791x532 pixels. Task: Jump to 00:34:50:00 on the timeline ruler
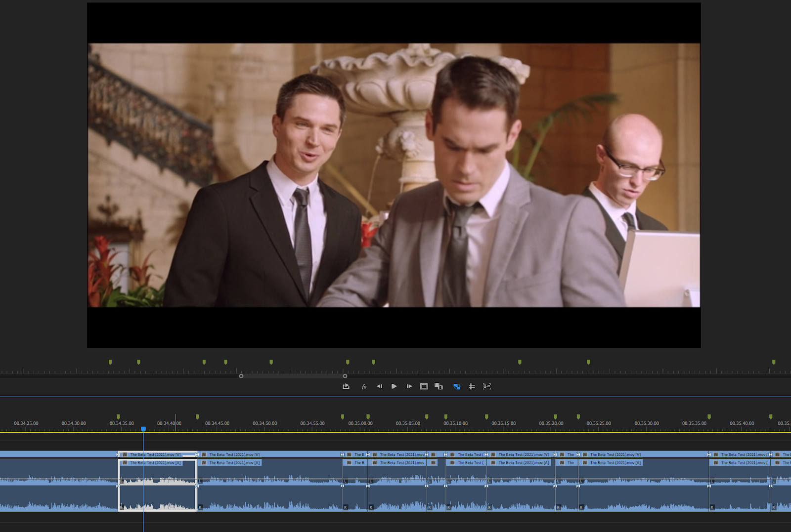pos(265,423)
